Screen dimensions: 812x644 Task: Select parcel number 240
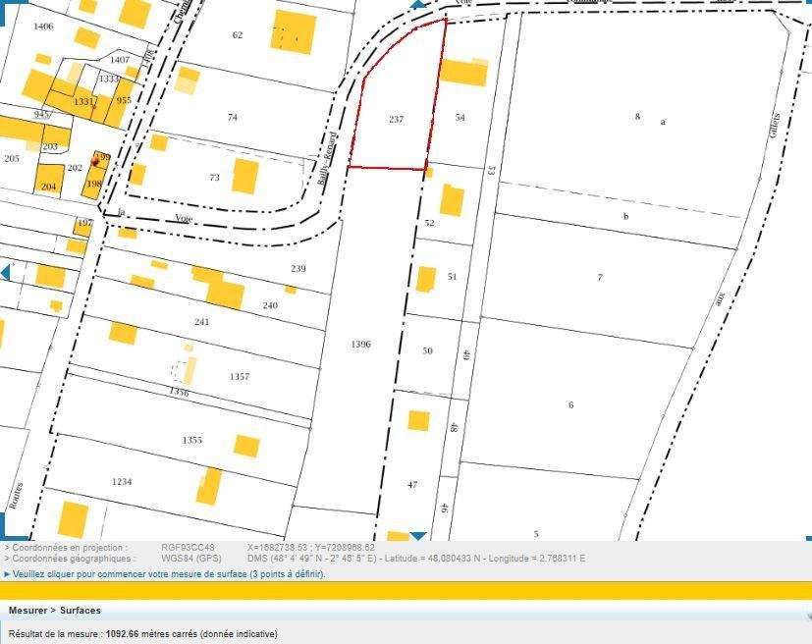[270, 305]
